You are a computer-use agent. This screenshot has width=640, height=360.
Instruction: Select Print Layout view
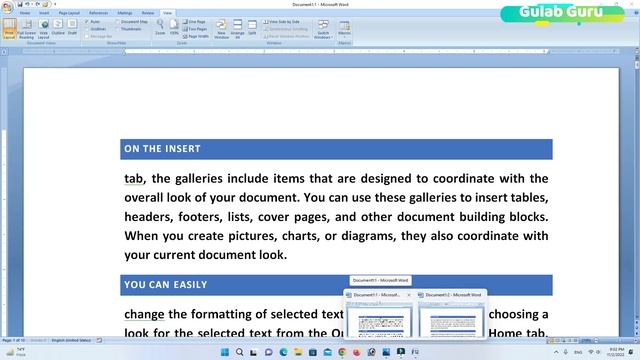[x=9, y=29]
